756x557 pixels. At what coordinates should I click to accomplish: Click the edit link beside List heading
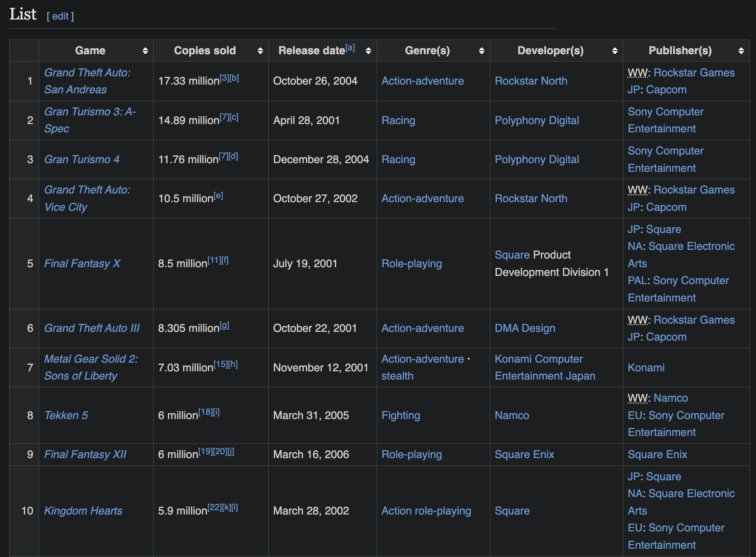pos(60,16)
